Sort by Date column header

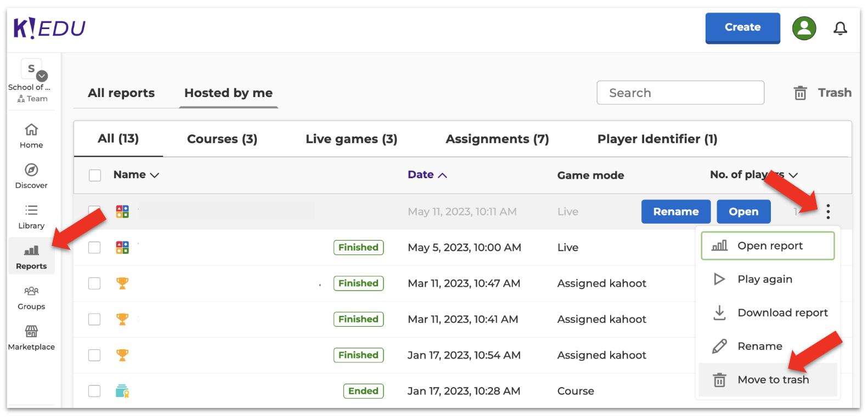point(426,175)
